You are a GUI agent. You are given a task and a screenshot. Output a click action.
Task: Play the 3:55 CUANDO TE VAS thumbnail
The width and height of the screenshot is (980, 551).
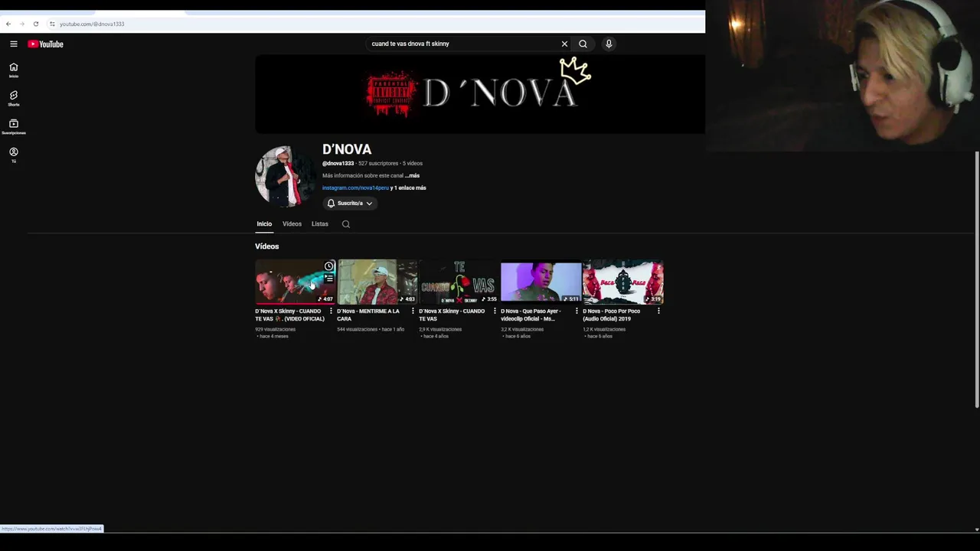(459, 282)
